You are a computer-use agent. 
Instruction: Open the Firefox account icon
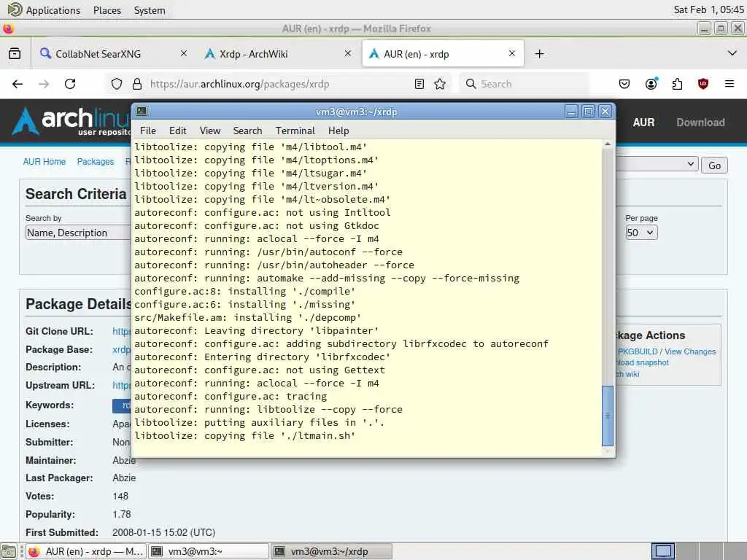tap(651, 84)
